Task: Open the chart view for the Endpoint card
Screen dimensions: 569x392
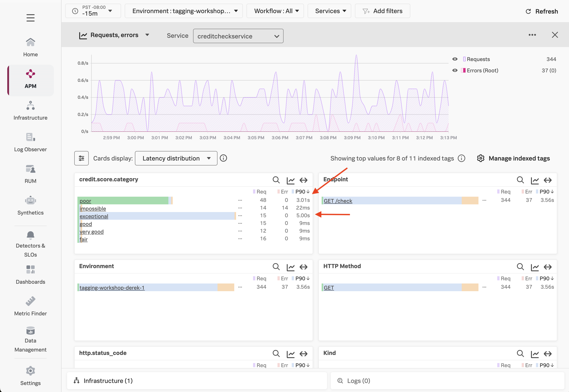Action: tap(535, 180)
